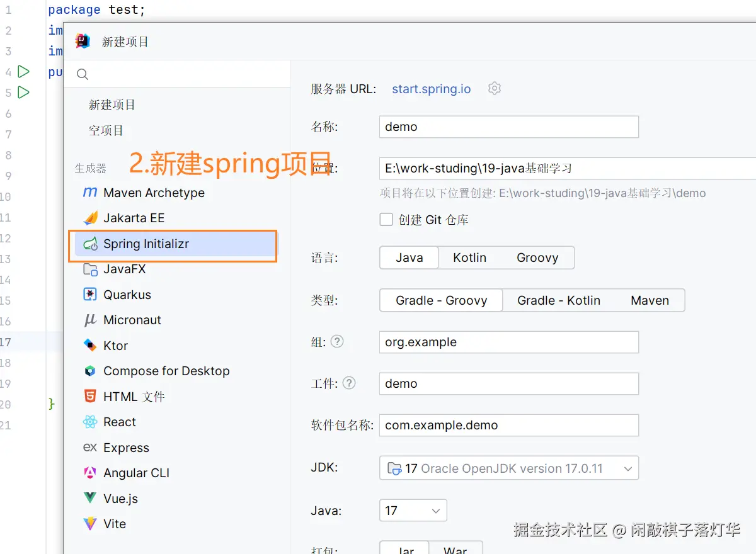Click the 工件 field containing demo
The width and height of the screenshot is (756, 554).
click(509, 383)
